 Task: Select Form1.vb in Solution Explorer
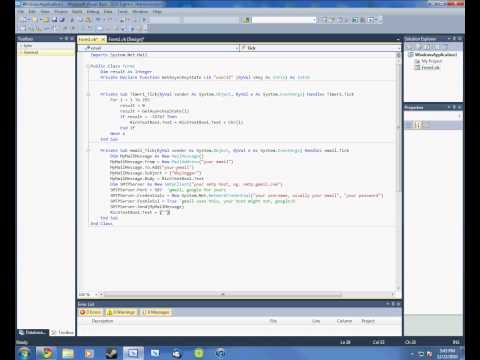430,68
